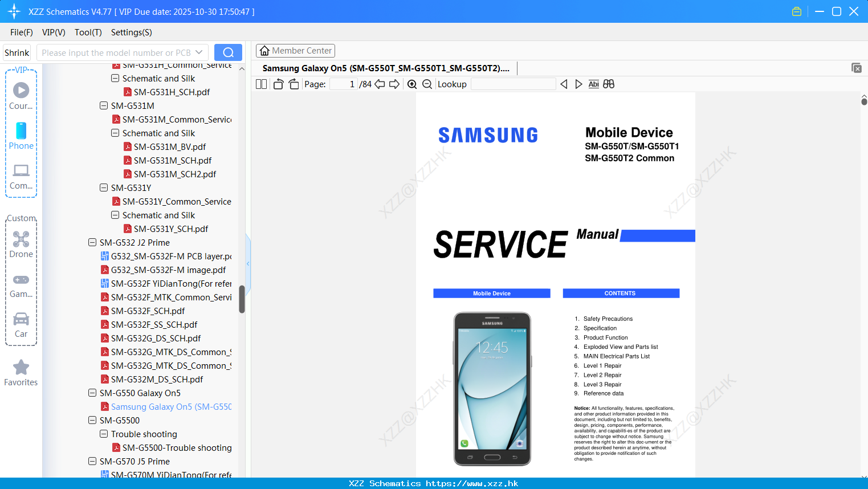Collapse Schematic and Silk under SM-G531Y
The height and width of the screenshot is (489, 868).
pos(115,215)
